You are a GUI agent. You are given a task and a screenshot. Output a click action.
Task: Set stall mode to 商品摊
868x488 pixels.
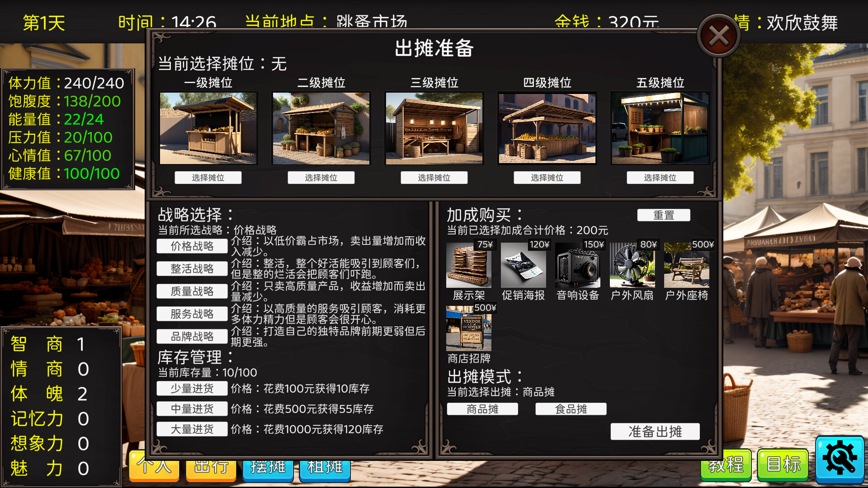[482, 409]
